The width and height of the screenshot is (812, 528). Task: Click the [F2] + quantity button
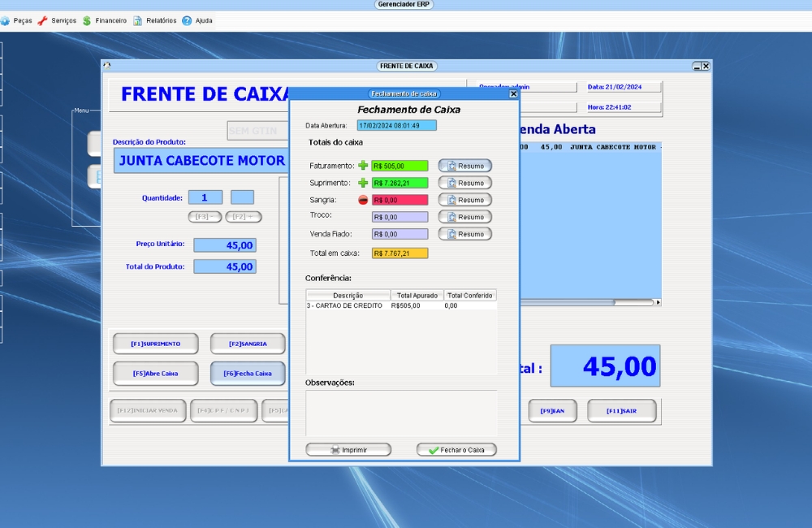tap(244, 217)
